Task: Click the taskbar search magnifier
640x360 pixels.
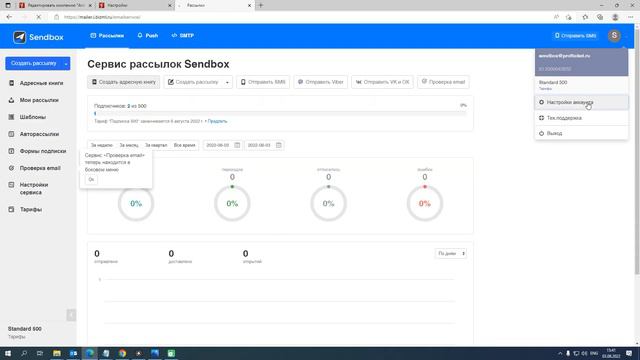Action: [24, 353]
